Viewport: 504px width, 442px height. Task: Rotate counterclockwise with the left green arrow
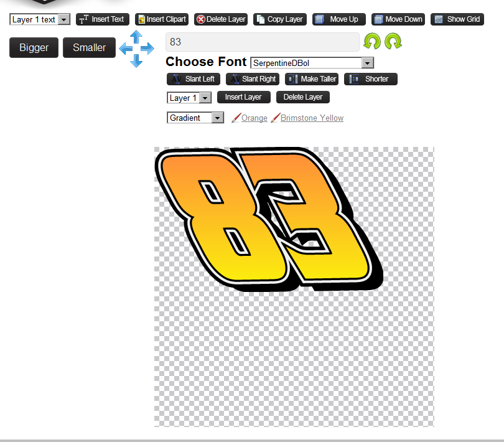[372, 41]
